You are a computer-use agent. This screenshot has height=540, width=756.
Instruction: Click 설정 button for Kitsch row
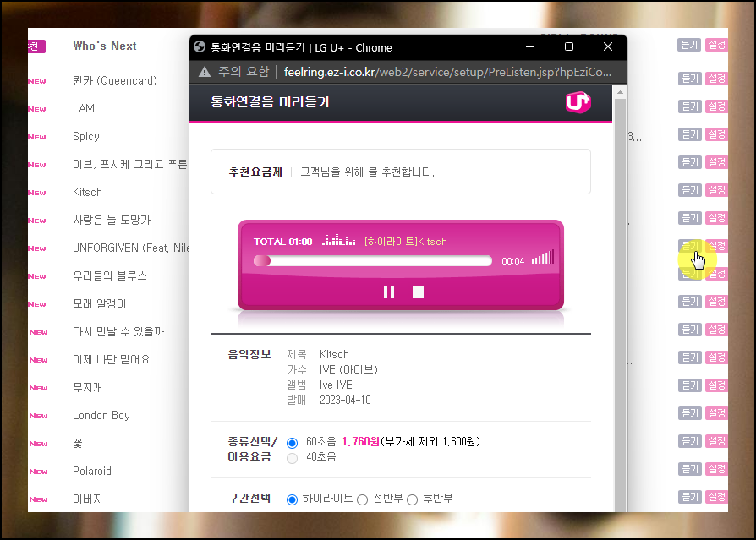point(716,190)
